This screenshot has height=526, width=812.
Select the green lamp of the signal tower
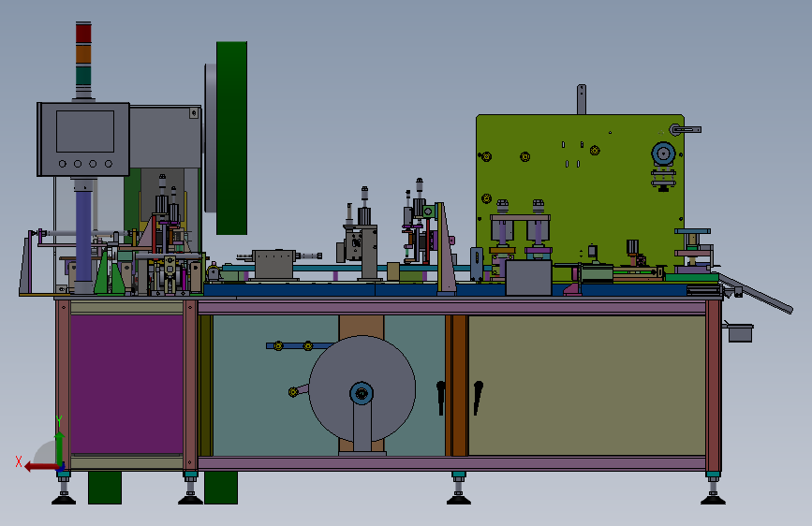point(83,76)
